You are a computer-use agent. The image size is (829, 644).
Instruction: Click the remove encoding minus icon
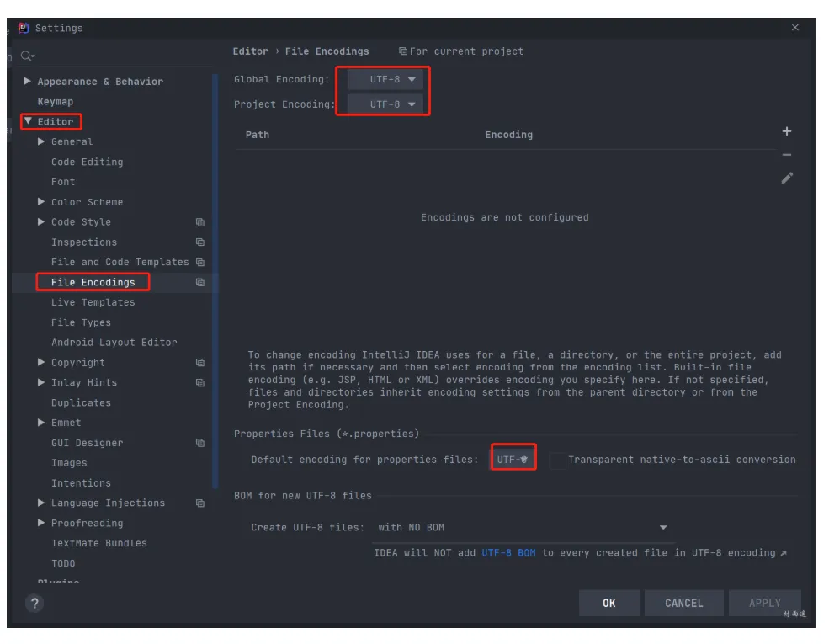tap(786, 155)
